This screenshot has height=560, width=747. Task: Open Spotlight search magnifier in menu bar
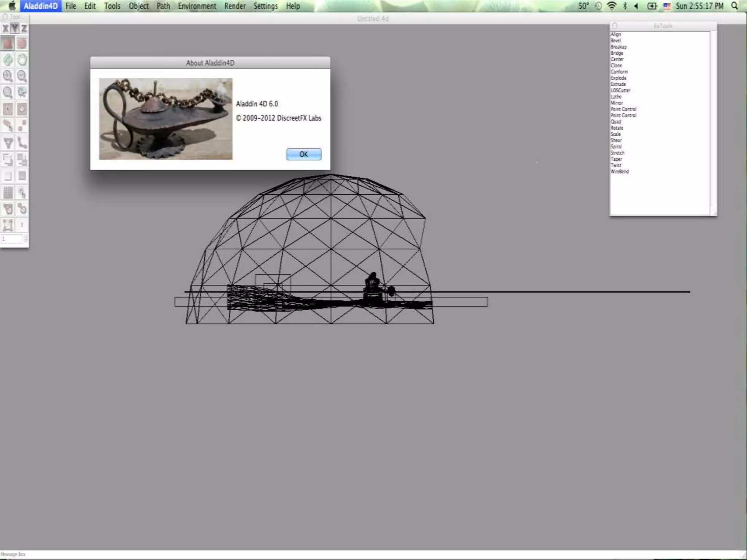point(735,6)
